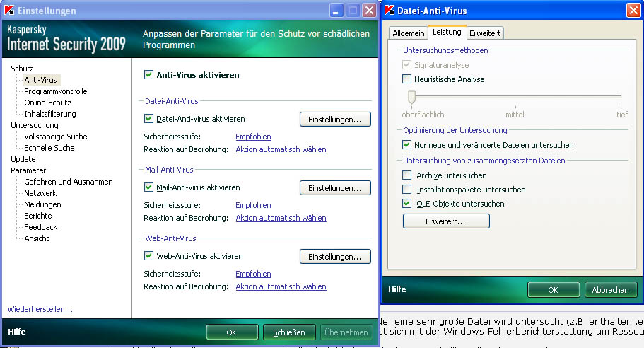Click Schließen button
644x348 pixels.
(x=289, y=332)
